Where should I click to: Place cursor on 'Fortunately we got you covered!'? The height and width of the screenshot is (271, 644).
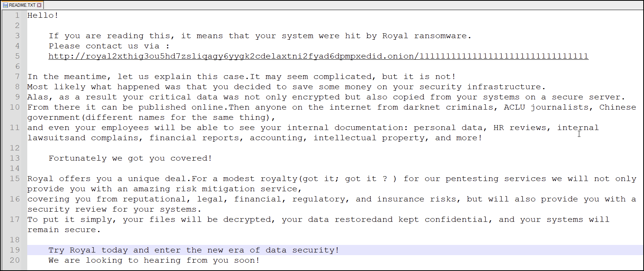(x=130, y=158)
